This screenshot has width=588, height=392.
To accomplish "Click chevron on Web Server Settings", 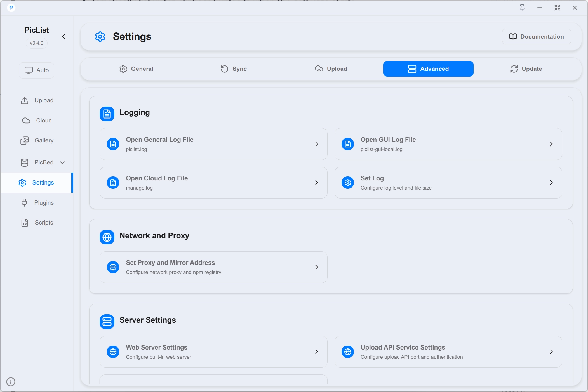I will click(316, 352).
